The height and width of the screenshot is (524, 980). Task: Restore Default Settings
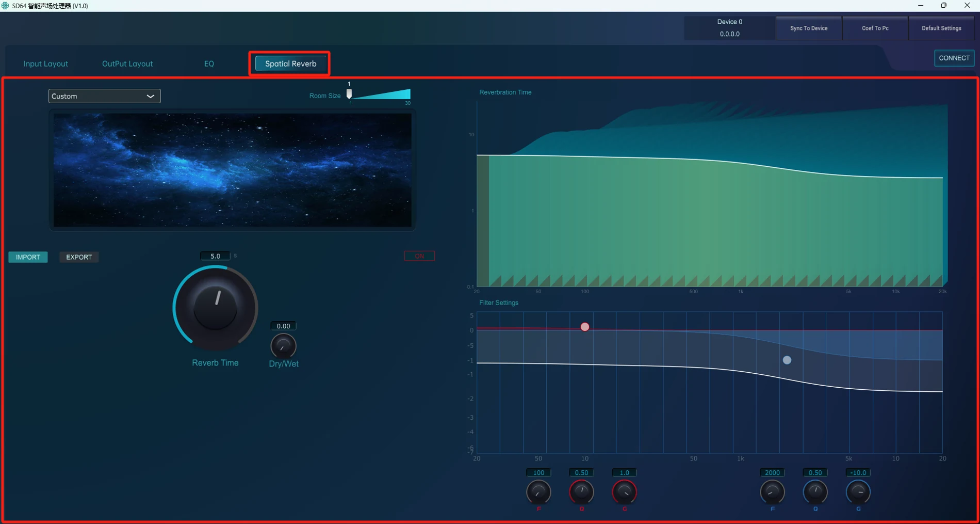[x=941, y=28]
